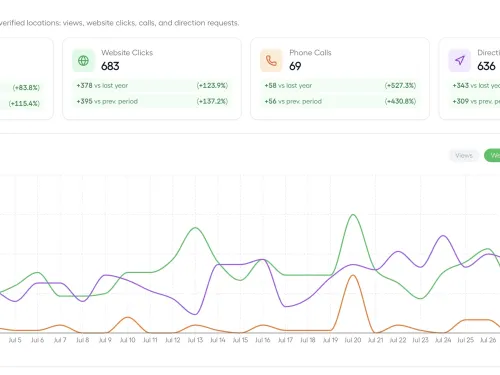Click the Jul 13 axis label
This screenshot has height=375, width=500.
195,340
